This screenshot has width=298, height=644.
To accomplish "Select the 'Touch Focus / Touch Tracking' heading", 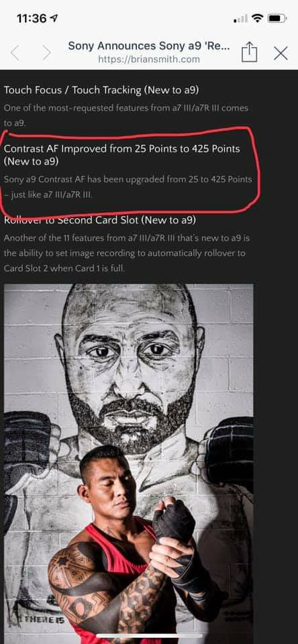I will pos(101,89).
